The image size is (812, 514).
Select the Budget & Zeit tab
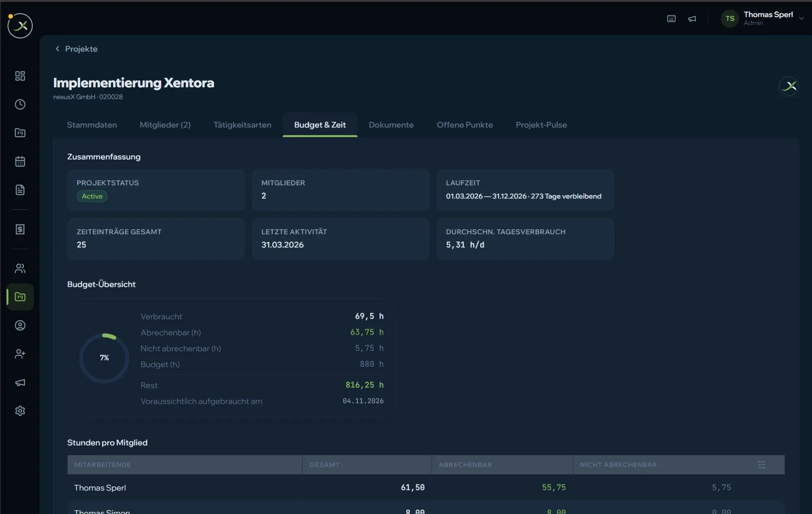click(320, 125)
